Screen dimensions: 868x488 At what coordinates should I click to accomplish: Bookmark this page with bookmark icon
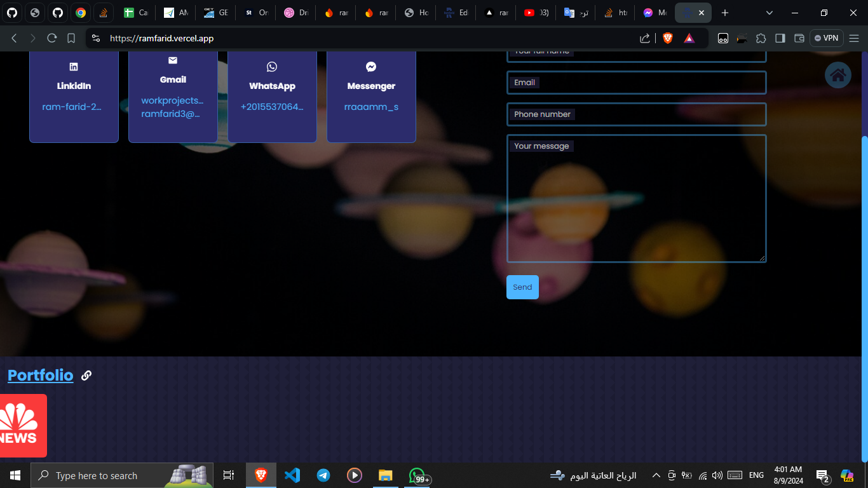[71, 38]
